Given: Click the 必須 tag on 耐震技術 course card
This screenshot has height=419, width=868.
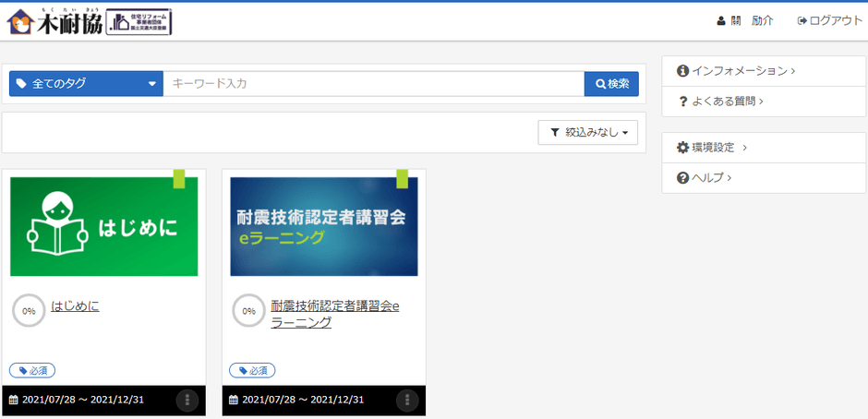Looking at the screenshot, I should pos(252,370).
